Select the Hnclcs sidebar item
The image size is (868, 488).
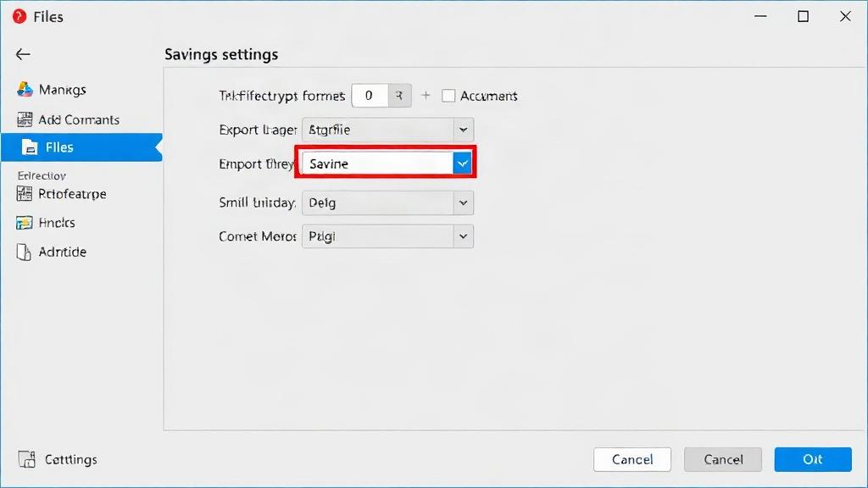46,223
